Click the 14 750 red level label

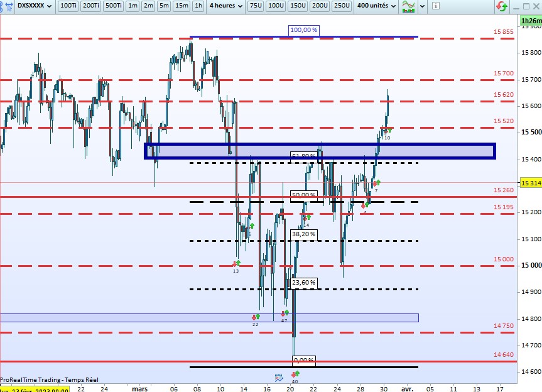click(x=503, y=325)
